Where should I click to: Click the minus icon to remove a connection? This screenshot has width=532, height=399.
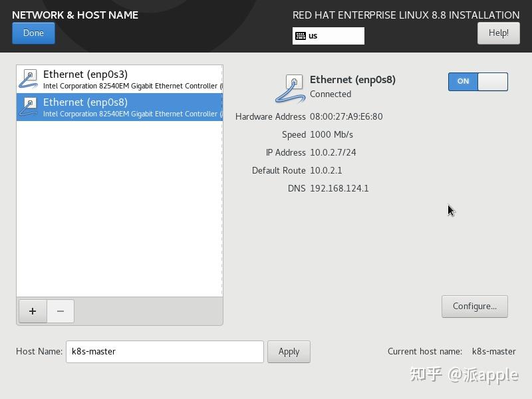point(61,311)
